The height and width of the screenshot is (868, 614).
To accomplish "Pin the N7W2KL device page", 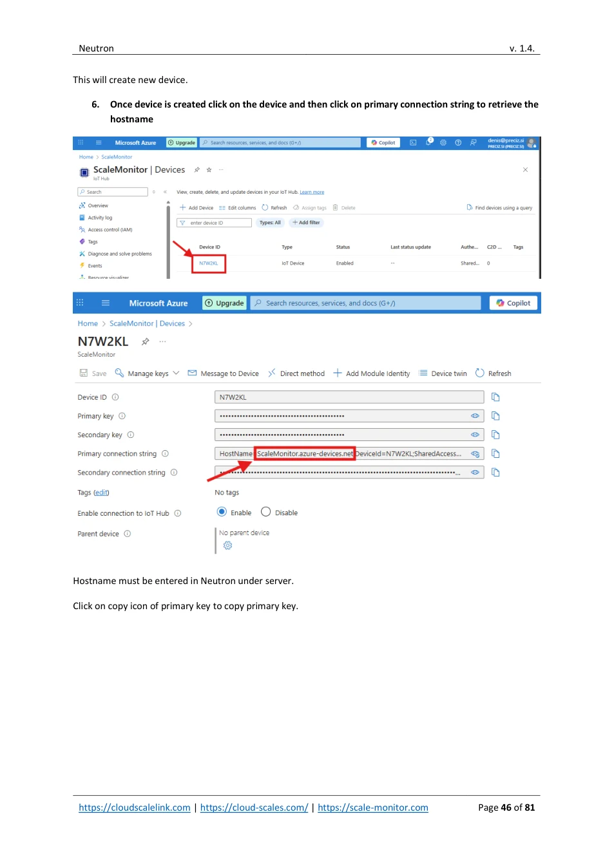I will pyautogui.click(x=146, y=341).
